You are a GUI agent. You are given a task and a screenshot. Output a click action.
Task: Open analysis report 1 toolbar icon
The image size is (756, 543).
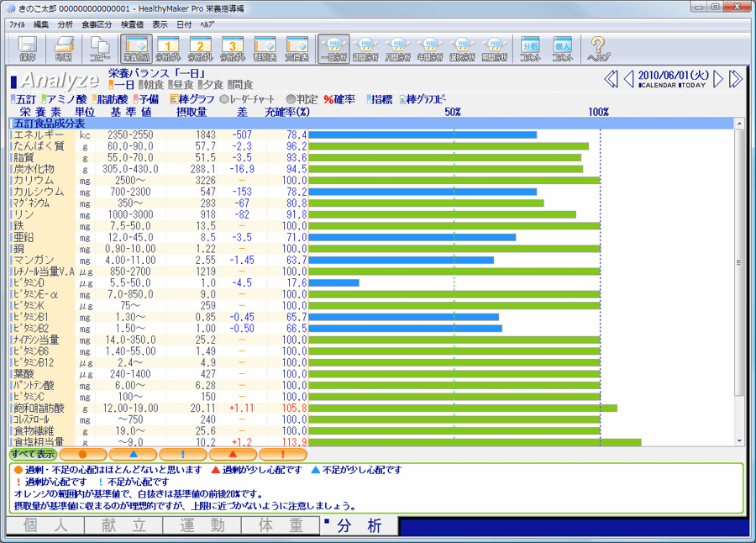[x=168, y=49]
